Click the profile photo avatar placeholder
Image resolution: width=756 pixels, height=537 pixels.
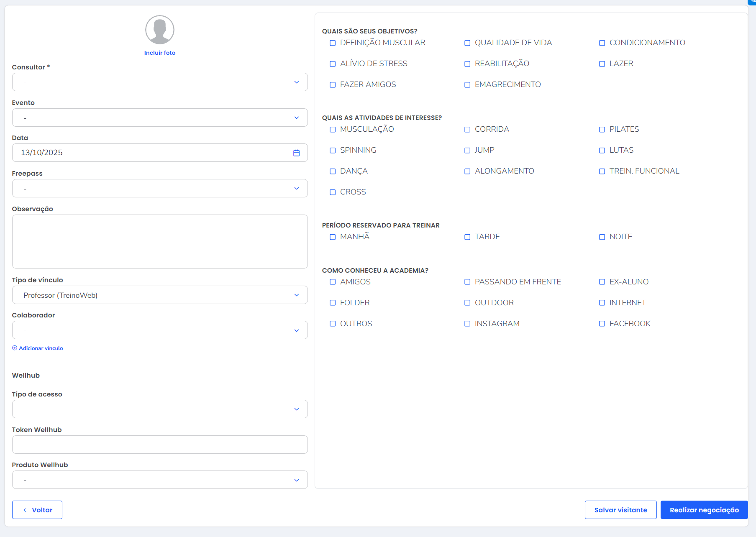(159, 30)
